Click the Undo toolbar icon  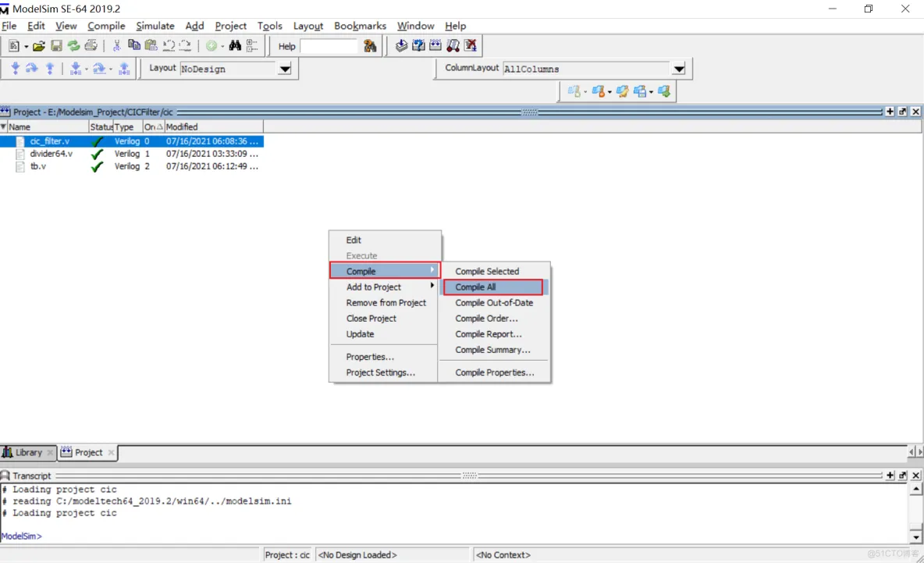coord(169,45)
